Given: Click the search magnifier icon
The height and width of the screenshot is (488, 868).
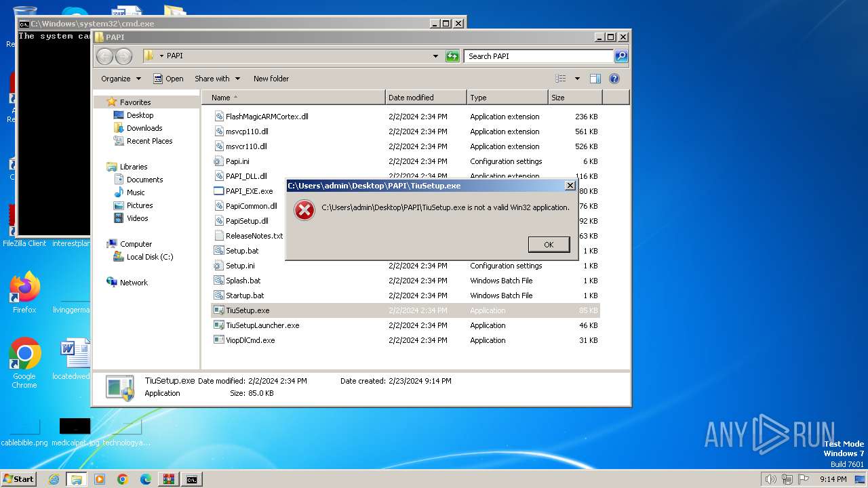Looking at the screenshot, I should tap(620, 56).
